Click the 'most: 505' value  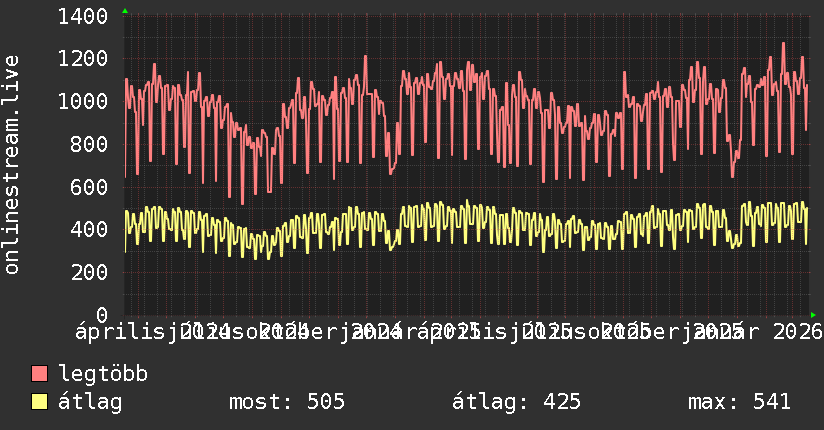tap(287, 402)
